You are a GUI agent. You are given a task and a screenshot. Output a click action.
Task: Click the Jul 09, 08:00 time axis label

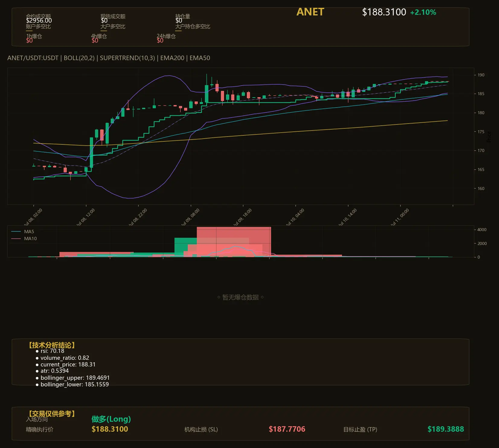[190, 217]
